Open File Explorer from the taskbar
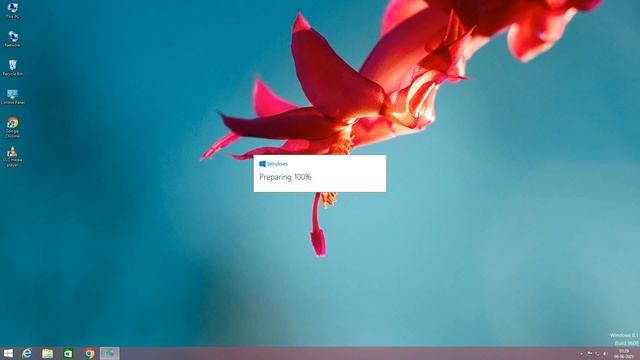 (x=47, y=353)
